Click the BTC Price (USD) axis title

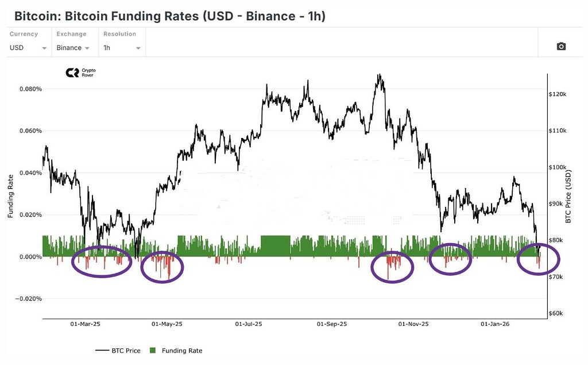point(568,196)
